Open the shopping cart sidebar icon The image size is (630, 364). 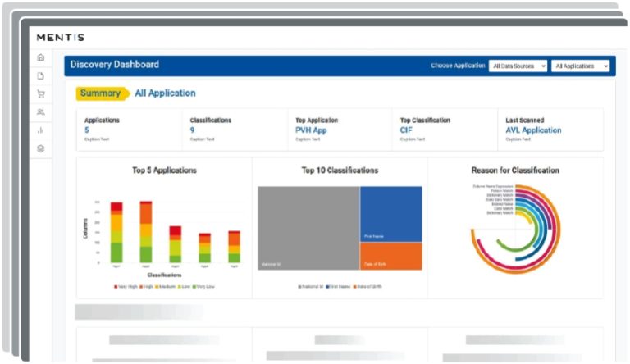tap(41, 93)
